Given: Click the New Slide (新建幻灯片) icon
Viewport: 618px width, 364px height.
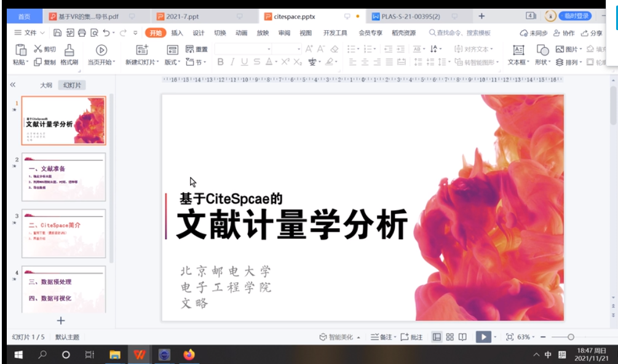Looking at the screenshot, I should [x=142, y=50].
